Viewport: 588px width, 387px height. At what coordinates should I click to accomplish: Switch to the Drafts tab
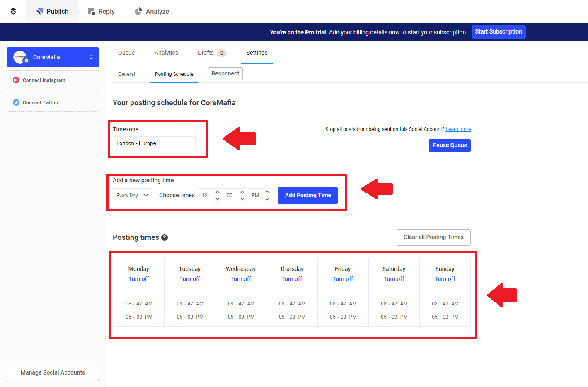(x=212, y=53)
